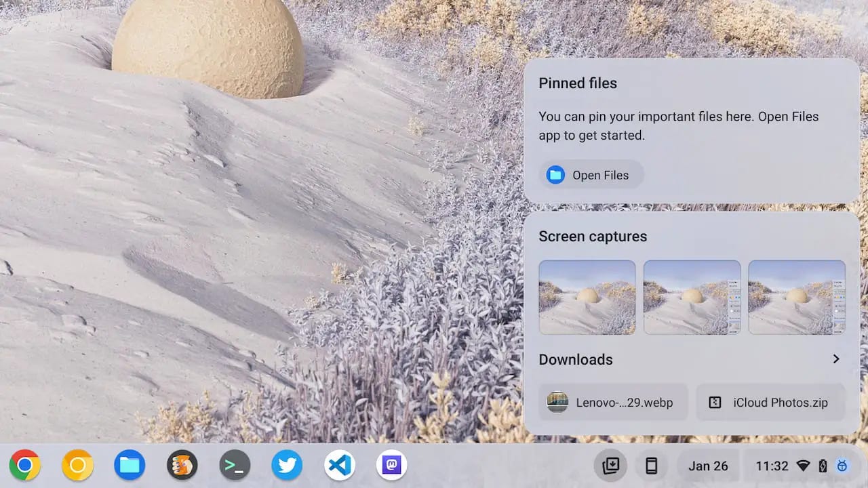Image resolution: width=868 pixels, height=488 pixels.
Task: Open the Mastodon app on the shelf
Action: pyautogui.click(x=391, y=466)
